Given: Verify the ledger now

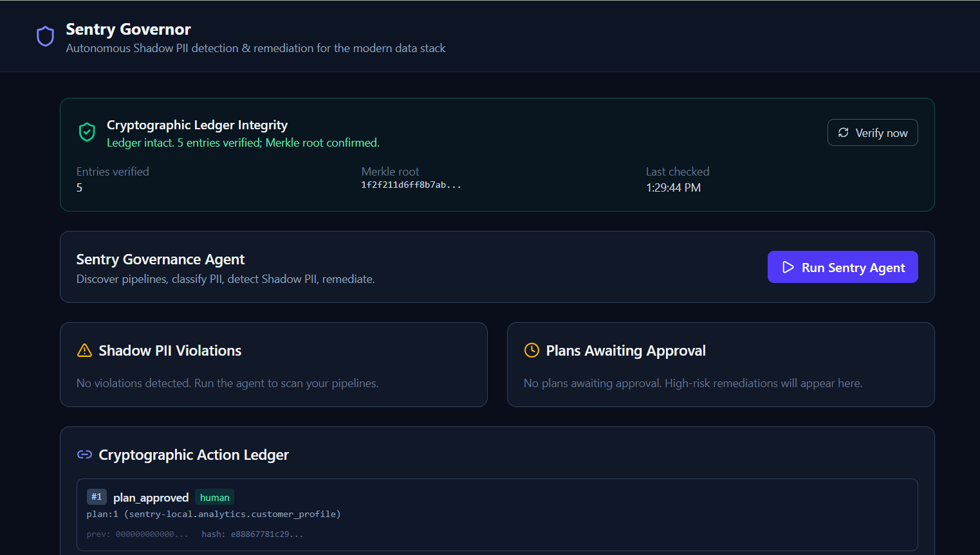Looking at the screenshot, I should [x=873, y=132].
